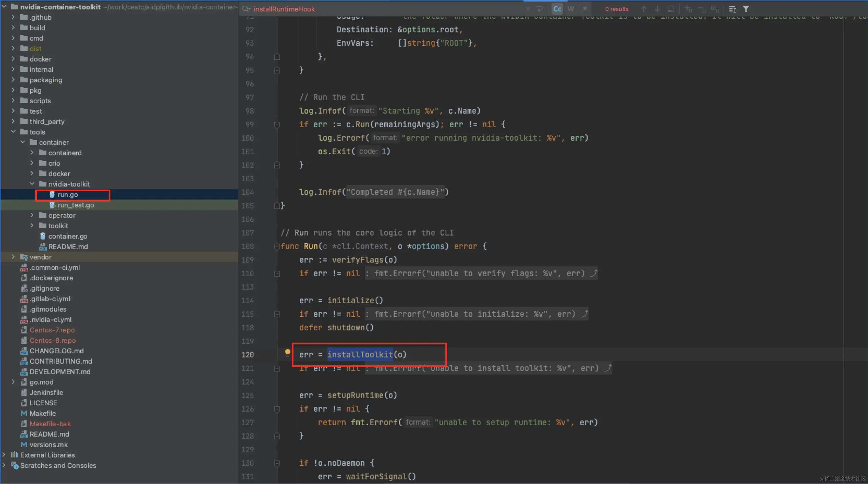Click select all occurrences icon
The height and width of the screenshot is (484, 868).
tap(715, 9)
